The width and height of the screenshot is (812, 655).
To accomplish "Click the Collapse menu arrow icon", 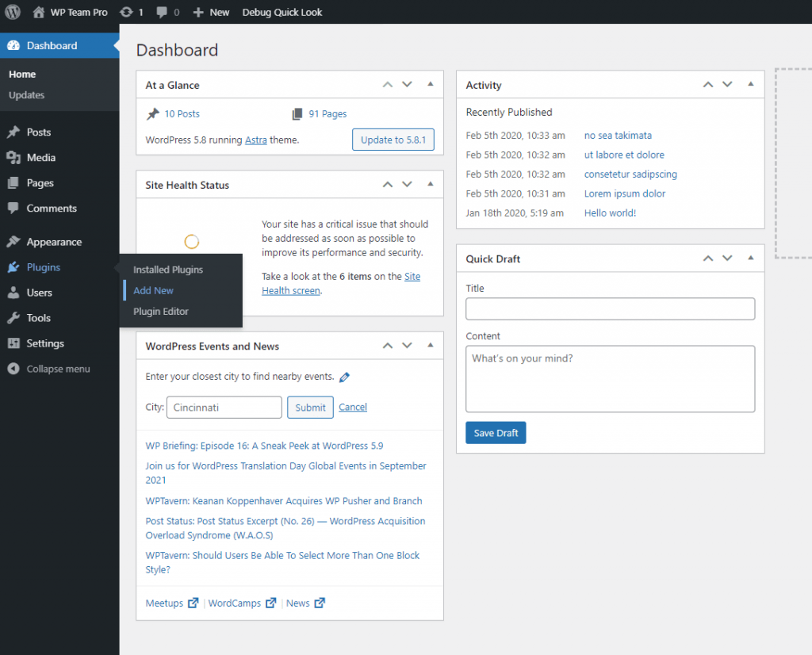I will pos(13,369).
